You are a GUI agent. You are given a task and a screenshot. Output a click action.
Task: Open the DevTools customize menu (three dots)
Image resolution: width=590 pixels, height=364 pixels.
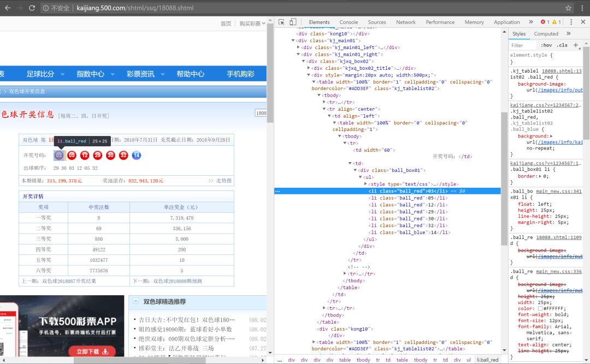point(571,22)
